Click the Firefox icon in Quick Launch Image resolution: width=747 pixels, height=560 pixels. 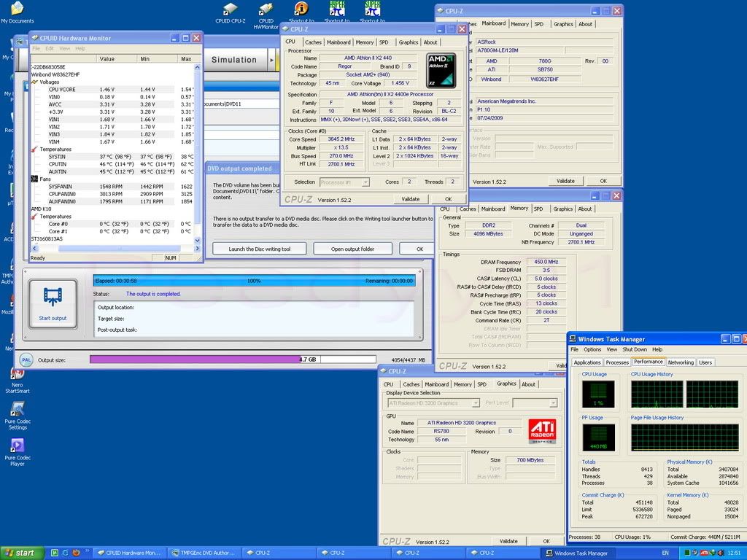click(76, 553)
